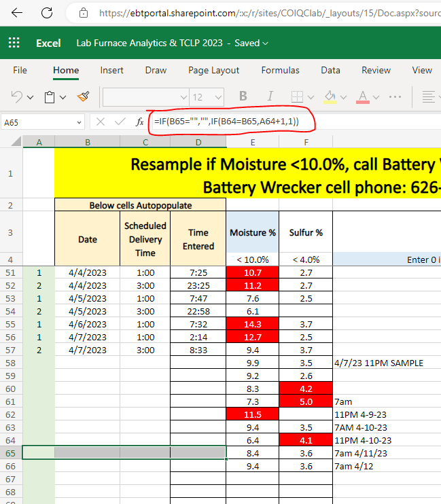Select the < 10.0% limit cell
This screenshot has width=441, height=504.
tap(253, 259)
